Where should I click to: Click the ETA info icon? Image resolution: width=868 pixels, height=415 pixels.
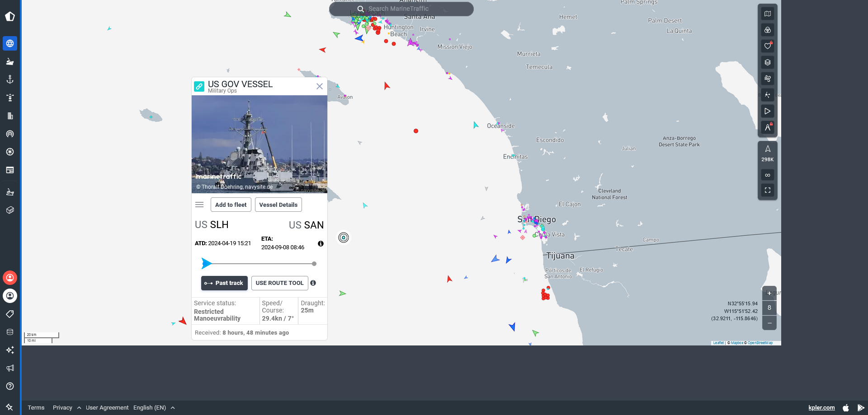click(x=321, y=244)
